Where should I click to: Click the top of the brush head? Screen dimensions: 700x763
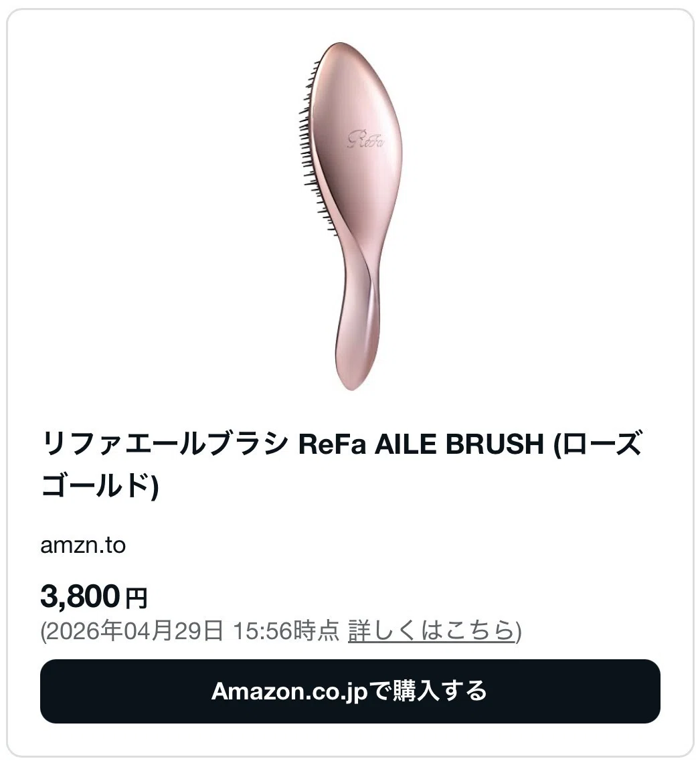341,51
